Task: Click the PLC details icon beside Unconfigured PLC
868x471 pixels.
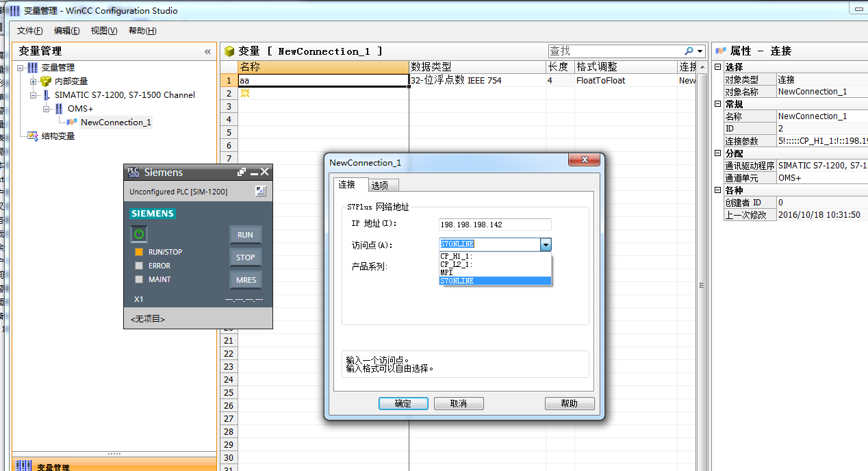Action: 260,191
